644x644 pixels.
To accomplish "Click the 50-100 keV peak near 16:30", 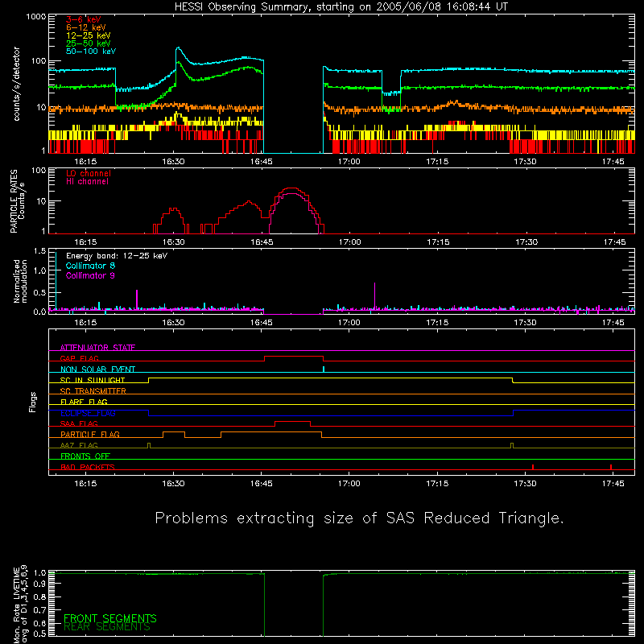I will tap(178, 49).
